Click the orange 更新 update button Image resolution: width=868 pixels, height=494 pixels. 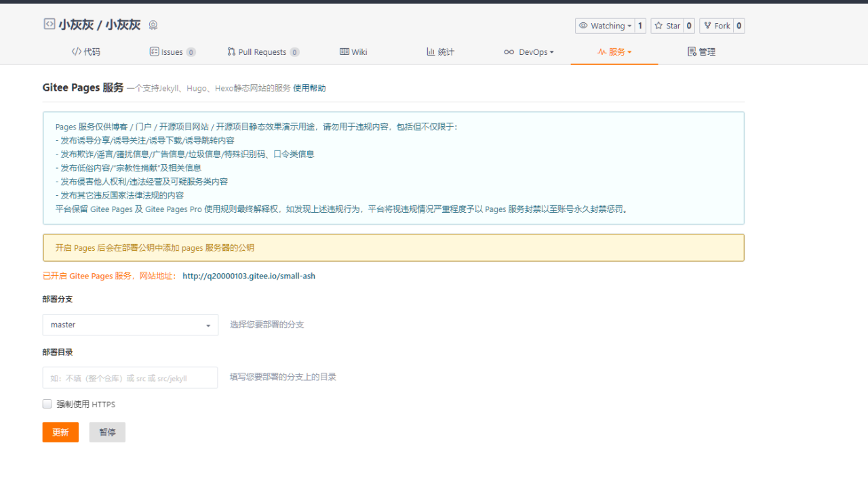pyautogui.click(x=60, y=432)
